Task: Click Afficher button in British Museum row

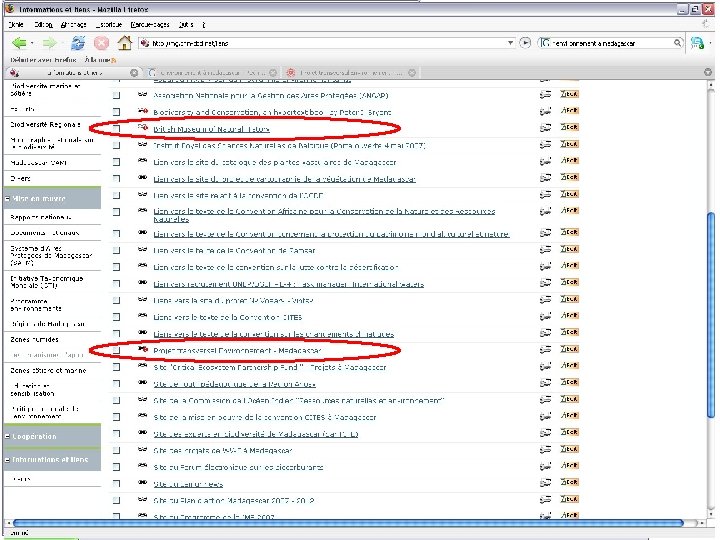Action: coord(569,127)
